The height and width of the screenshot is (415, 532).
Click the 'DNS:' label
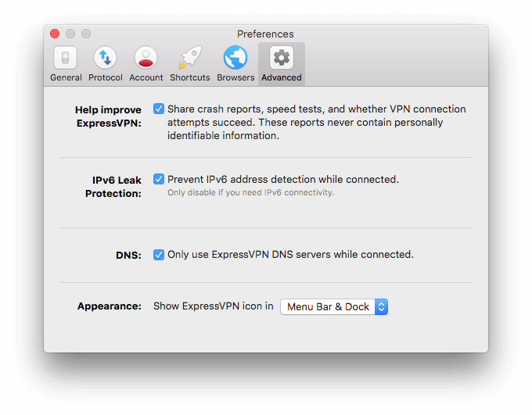point(128,255)
